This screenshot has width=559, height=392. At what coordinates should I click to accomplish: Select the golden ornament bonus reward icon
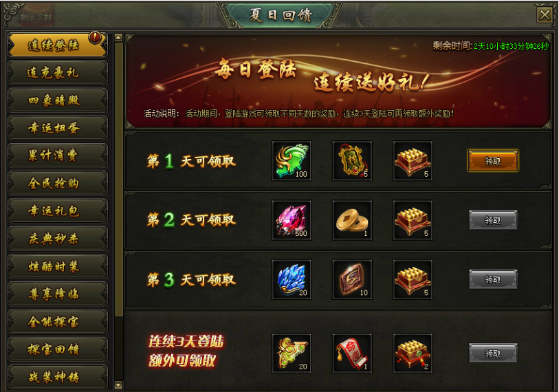292,353
